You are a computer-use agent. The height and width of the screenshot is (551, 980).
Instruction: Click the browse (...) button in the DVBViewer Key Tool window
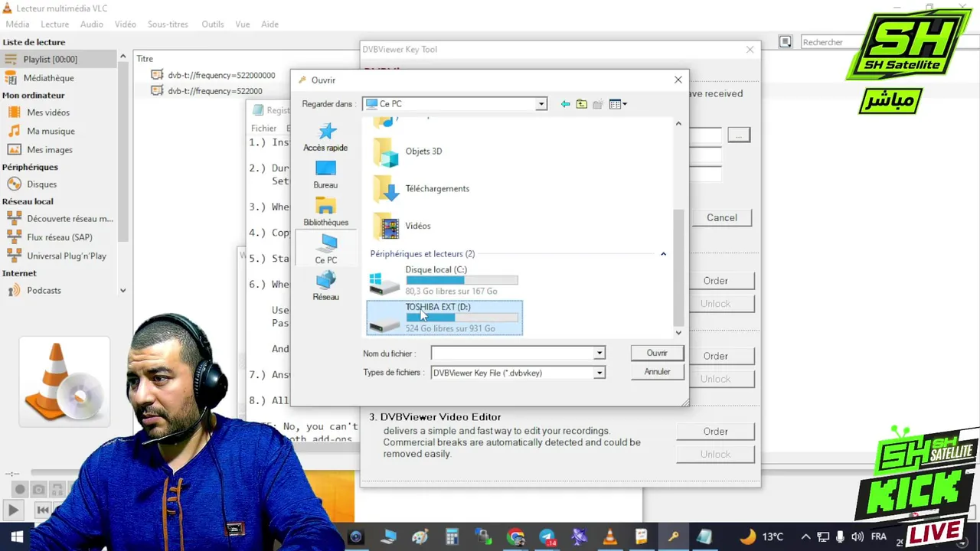[x=739, y=135]
